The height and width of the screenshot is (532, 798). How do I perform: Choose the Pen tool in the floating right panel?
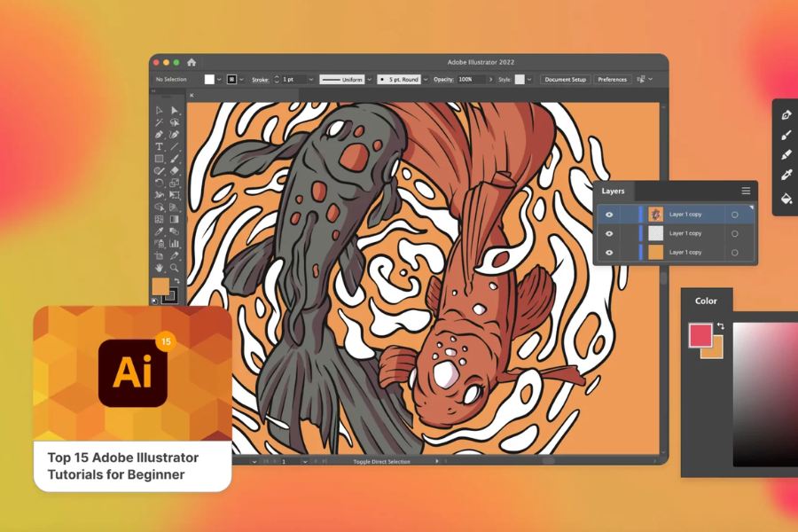click(786, 115)
